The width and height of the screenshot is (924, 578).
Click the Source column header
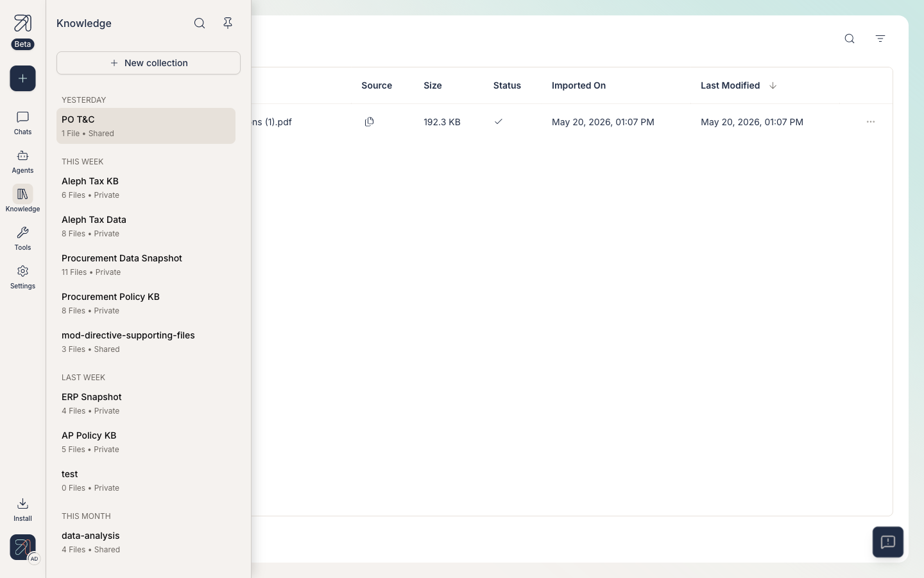coord(377,85)
